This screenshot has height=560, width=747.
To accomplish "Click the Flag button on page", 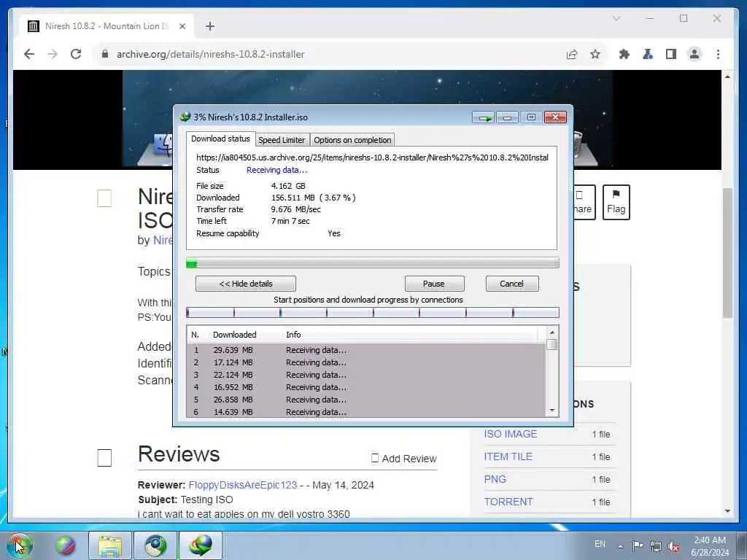I will click(616, 203).
